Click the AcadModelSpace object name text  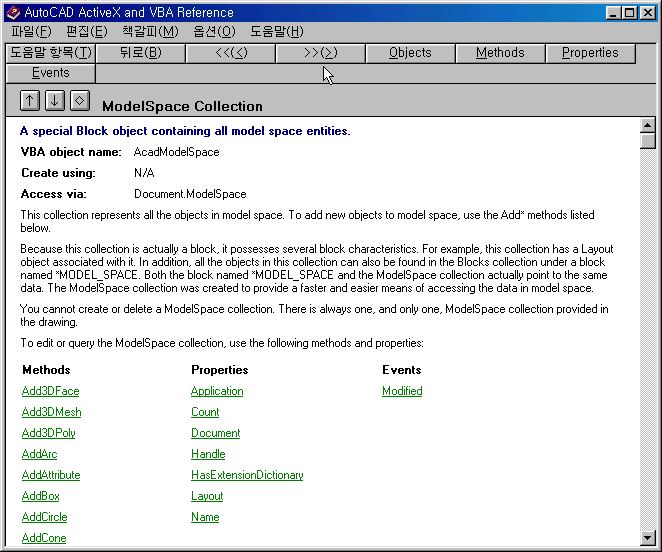(x=176, y=152)
